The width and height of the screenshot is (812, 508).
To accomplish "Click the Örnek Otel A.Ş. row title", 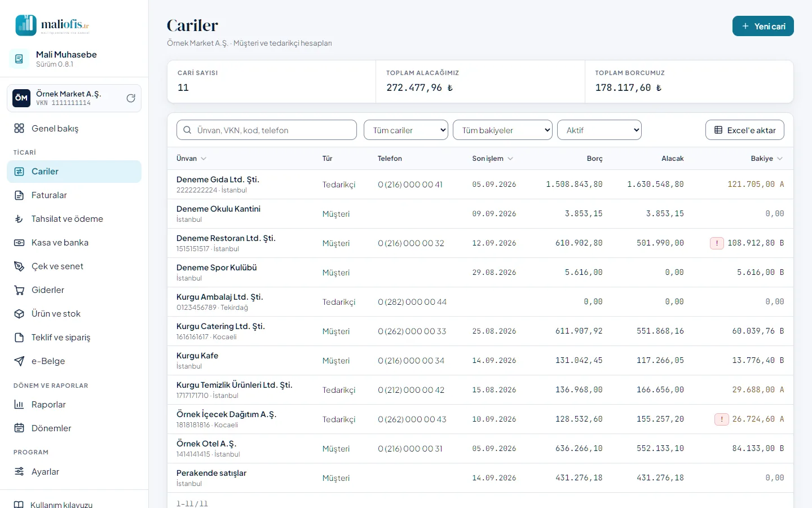I will (x=206, y=444).
